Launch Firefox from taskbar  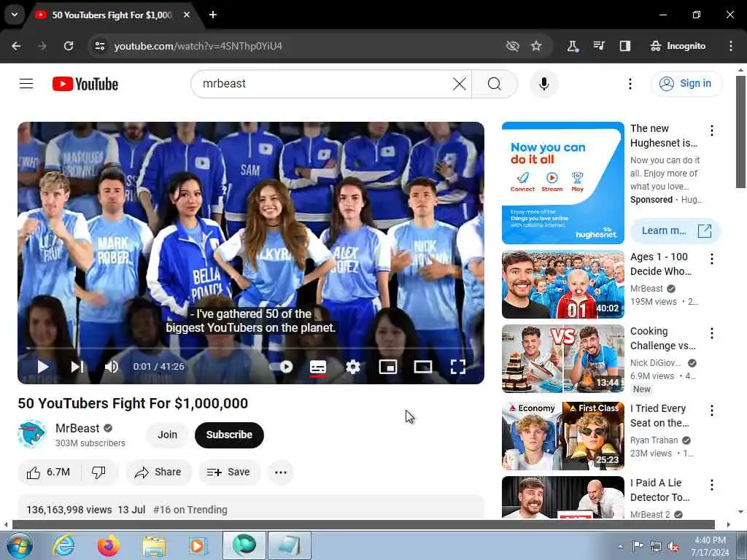(x=109, y=545)
